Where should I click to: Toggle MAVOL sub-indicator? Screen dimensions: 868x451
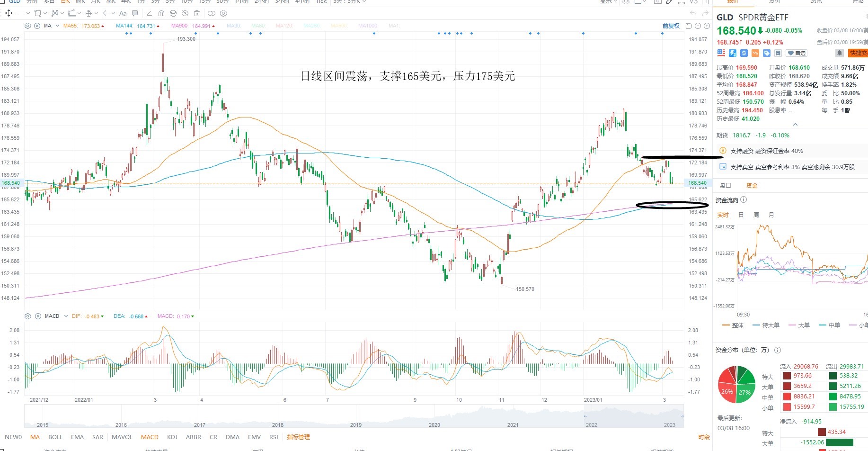[x=122, y=437]
